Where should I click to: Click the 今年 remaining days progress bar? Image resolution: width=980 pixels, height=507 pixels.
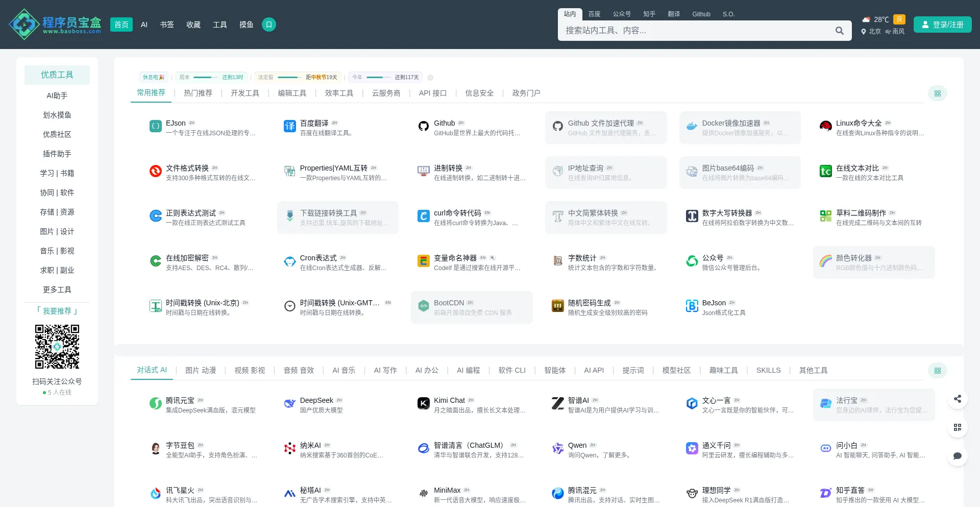pos(379,78)
